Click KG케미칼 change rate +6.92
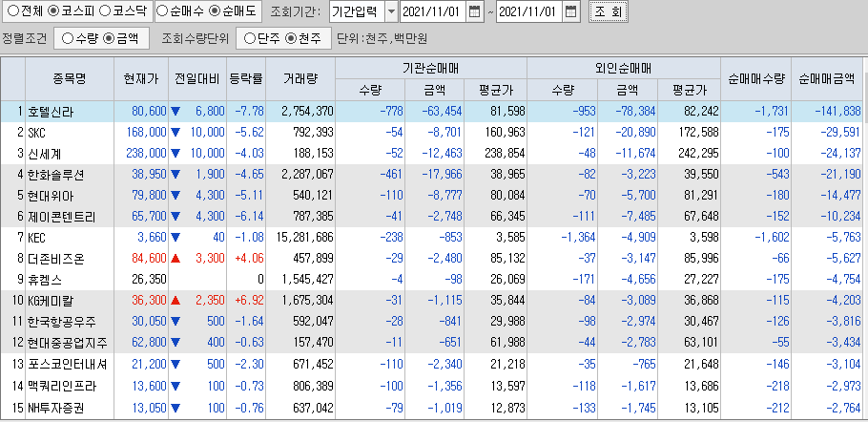 coord(249,301)
